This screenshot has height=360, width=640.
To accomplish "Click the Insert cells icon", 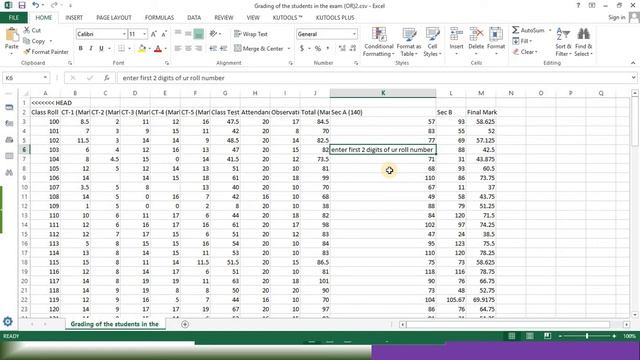I will click(x=456, y=35).
